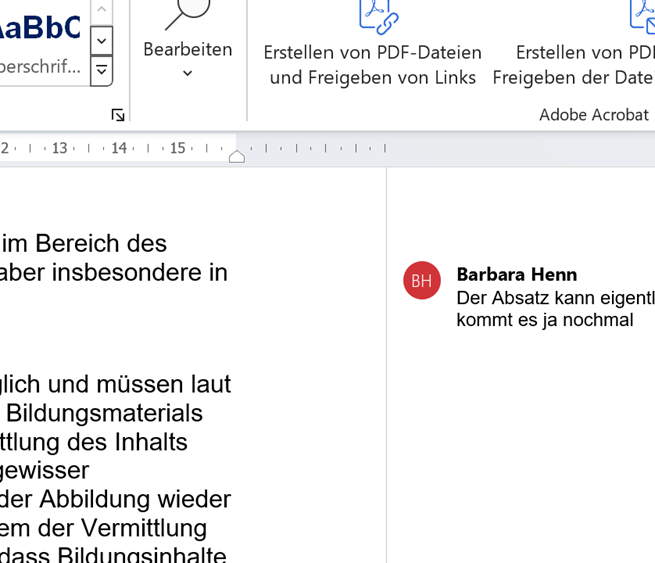Click Erstellen von PDF und Freigeben der Datei label
The width and height of the screenshot is (655, 563).
[574, 65]
